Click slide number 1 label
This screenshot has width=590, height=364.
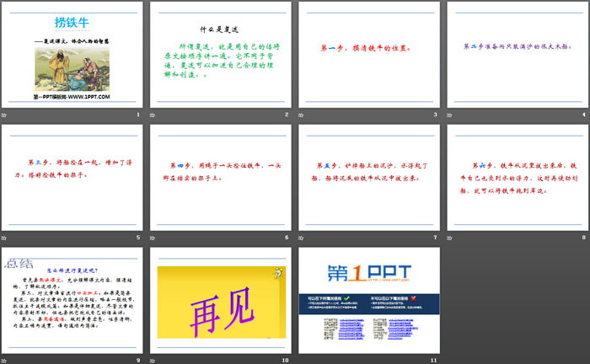click(x=138, y=115)
